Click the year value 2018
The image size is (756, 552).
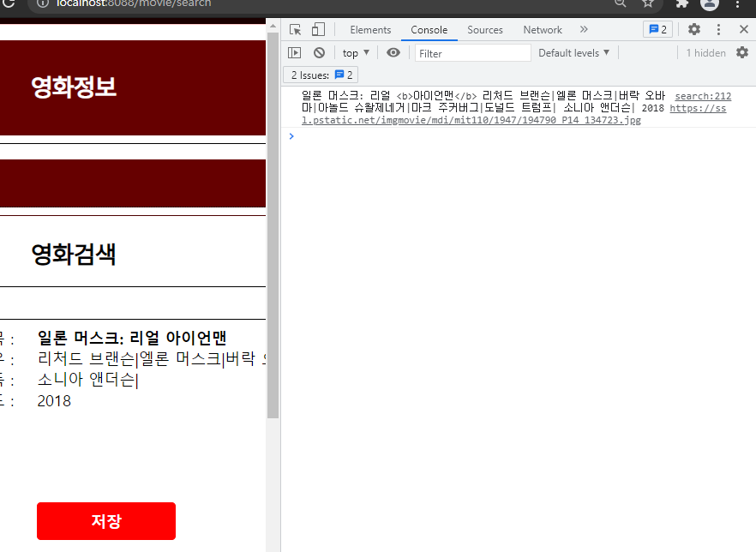54,401
